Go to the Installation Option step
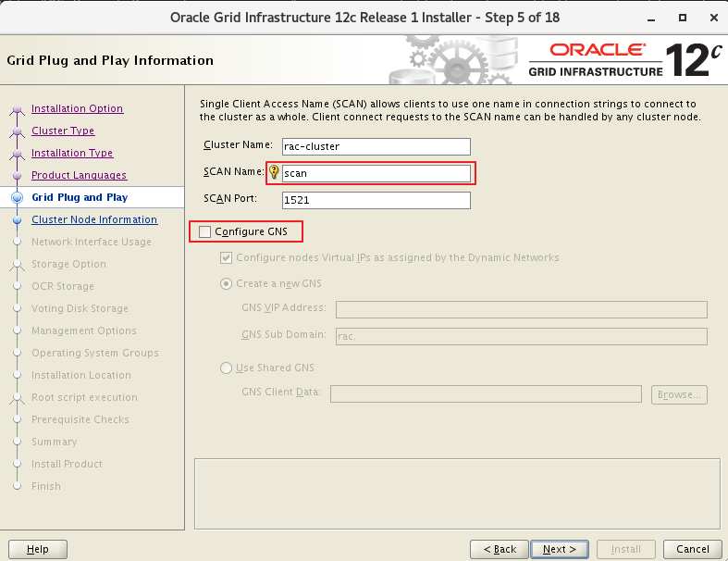Viewport: 728px width, 561px height. coord(77,108)
